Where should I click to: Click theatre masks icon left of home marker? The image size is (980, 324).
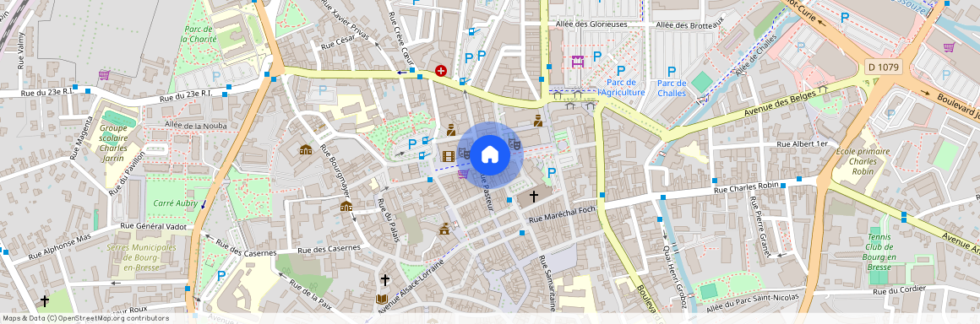[465, 152]
